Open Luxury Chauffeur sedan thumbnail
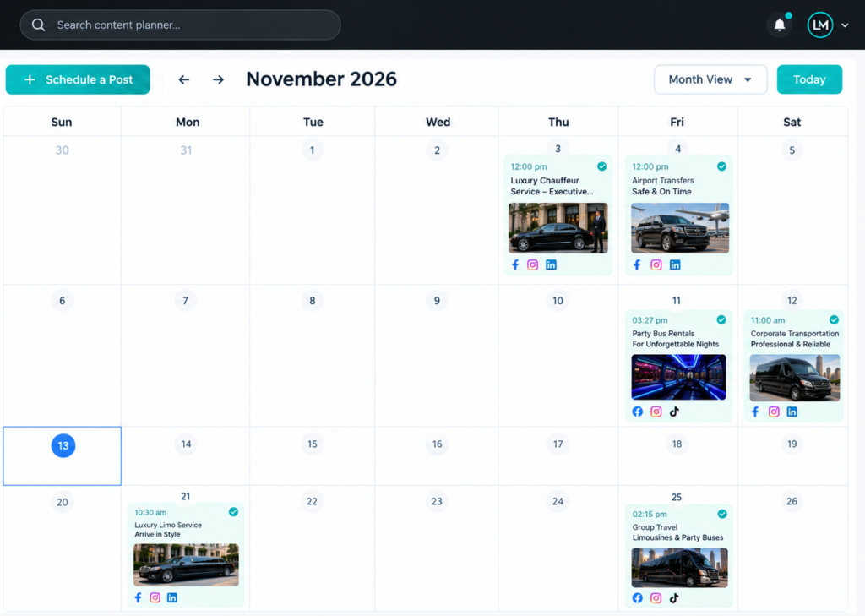Screen dimensions: 865x616 (558, 228)
